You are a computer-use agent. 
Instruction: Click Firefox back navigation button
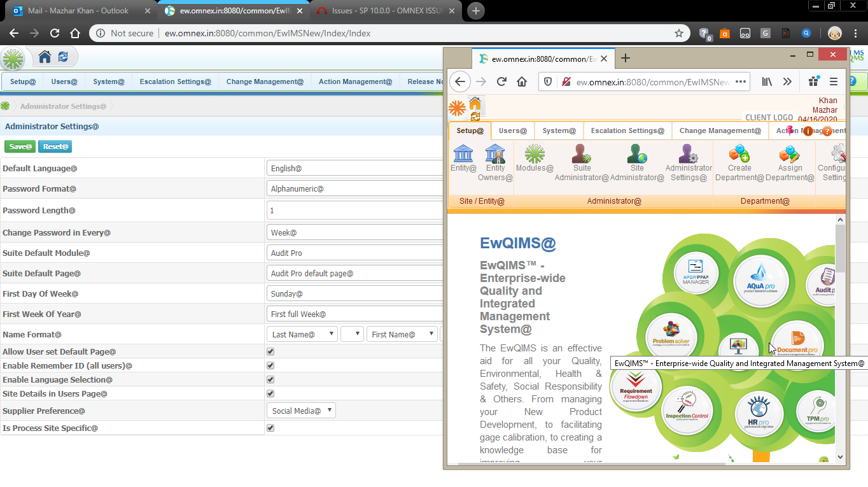pos(461,81)
